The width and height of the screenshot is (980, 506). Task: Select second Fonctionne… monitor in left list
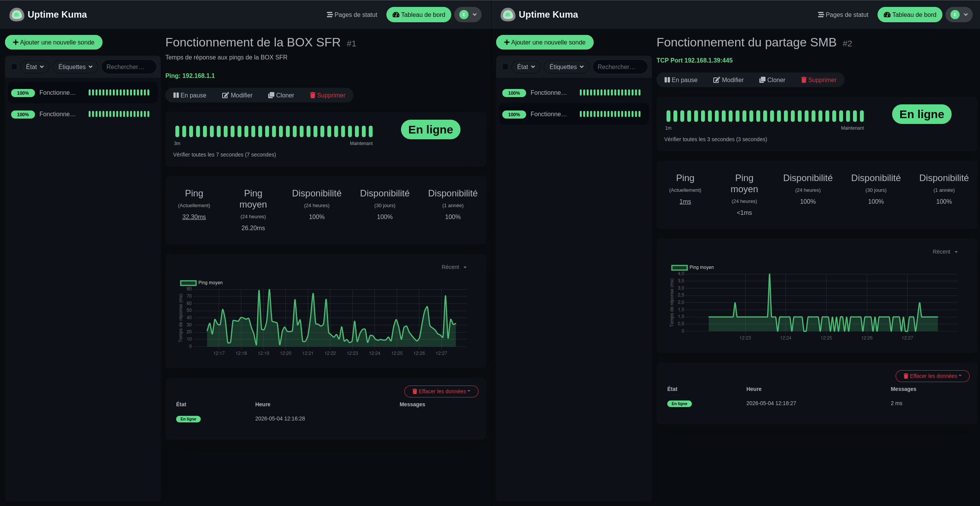point(83,114)
